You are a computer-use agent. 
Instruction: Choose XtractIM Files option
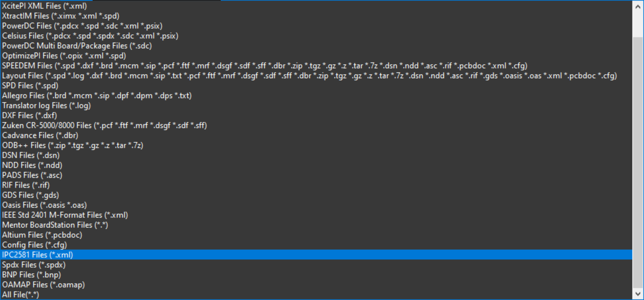coord(60,16)
